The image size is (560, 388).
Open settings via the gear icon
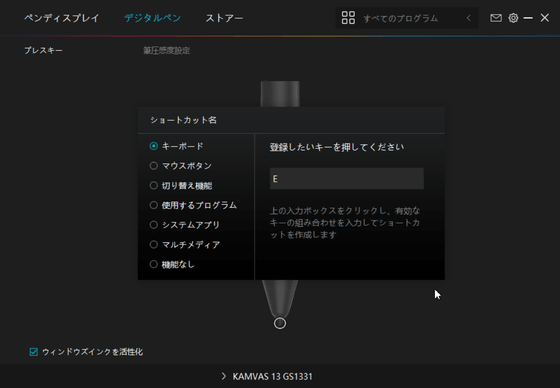coord(513,18)
